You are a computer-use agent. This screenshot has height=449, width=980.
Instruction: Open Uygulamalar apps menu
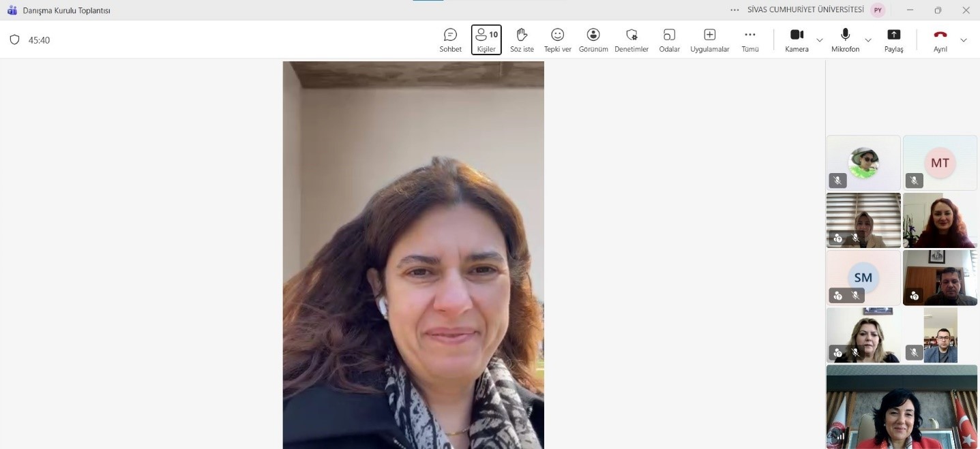(709, 40)
